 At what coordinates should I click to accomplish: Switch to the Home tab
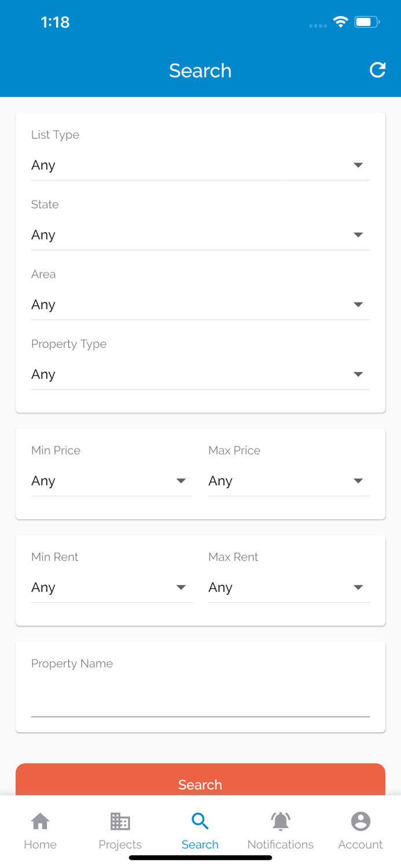coord(40,830)
